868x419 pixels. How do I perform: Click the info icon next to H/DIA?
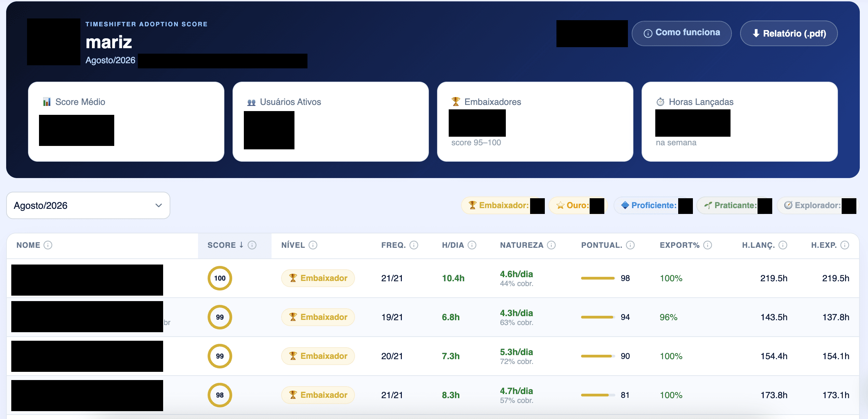[x=472, y=245]
